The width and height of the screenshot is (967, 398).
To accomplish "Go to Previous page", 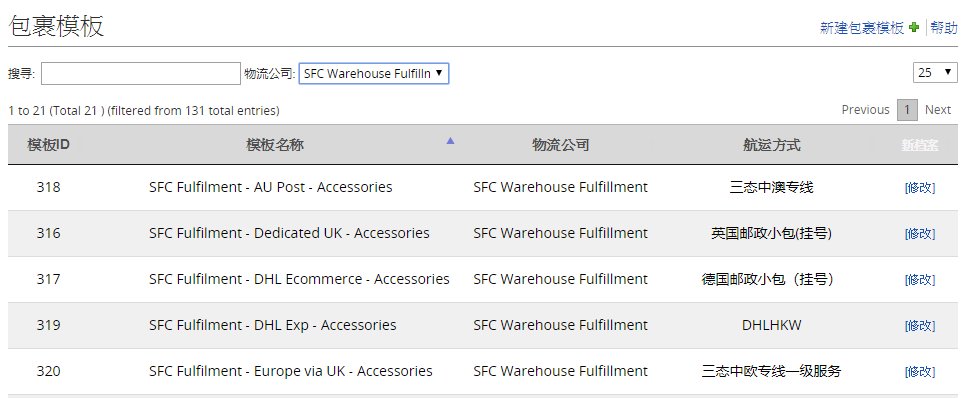I will click(x=865, y=110).
